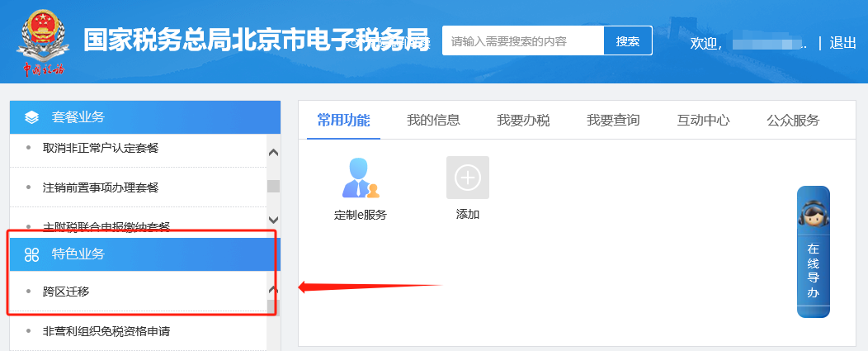The width and height of the screenshot is (868, 351).
Task: Click the 退出 logout link
Action: (842, 43)
